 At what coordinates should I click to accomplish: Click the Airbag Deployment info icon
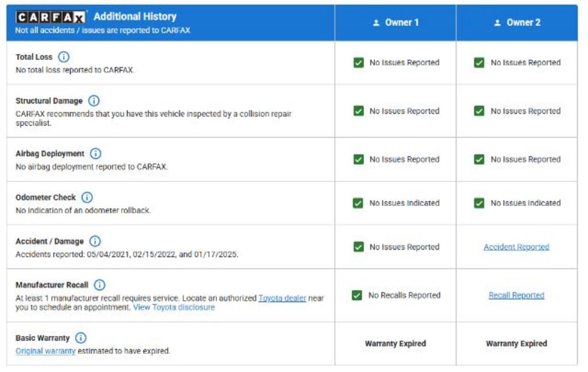coord(95,153)
